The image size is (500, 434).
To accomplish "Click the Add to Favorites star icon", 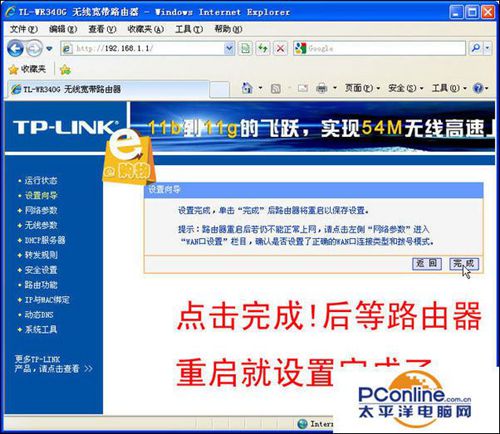I will pyautogui.click(x=65, y=69).
